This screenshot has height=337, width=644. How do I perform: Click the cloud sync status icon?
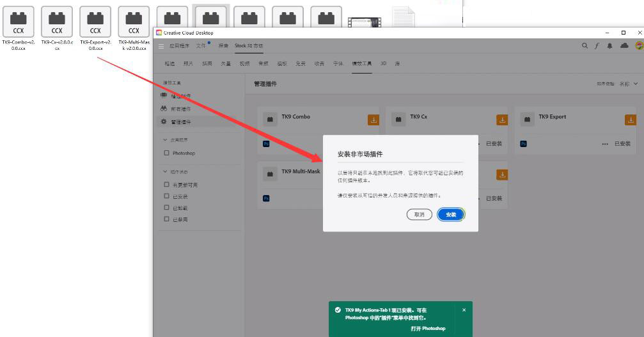click(624, 45)
